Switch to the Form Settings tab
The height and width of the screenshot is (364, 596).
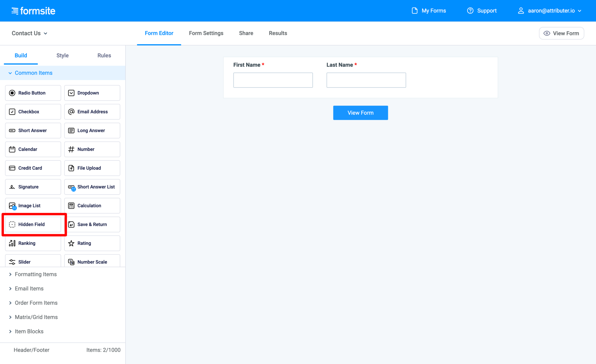pyautogui.click(x=206, y=33)
